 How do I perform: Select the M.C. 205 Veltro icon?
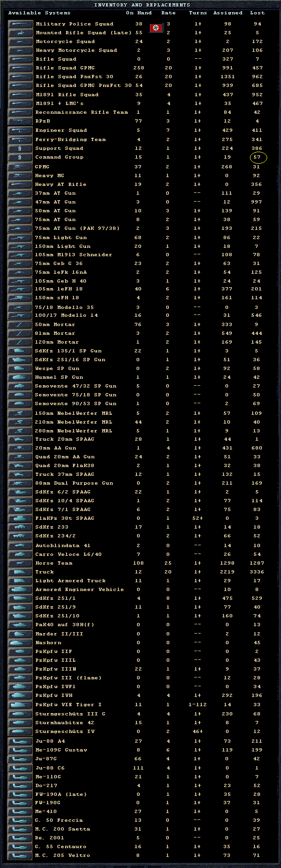click(20, 855)
